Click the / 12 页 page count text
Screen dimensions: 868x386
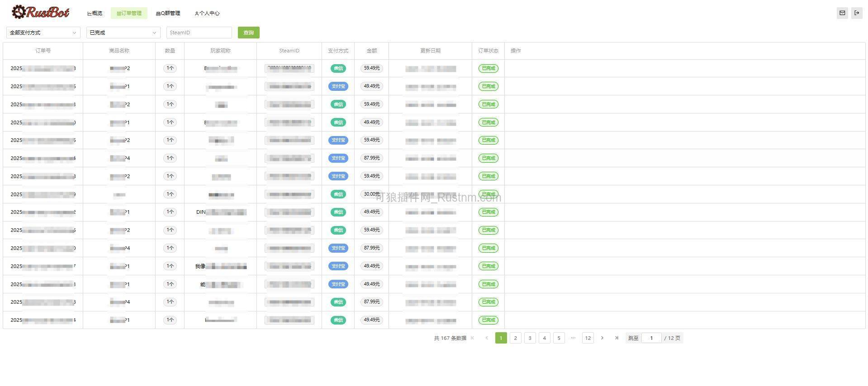pyautogui.click(x=672, y=338)
